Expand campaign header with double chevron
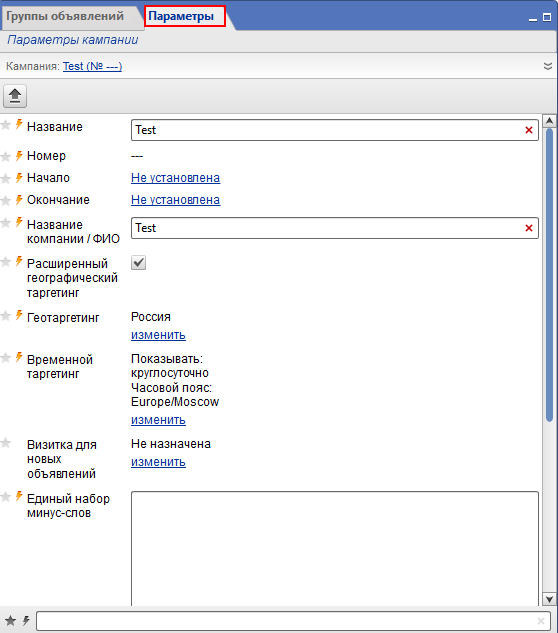Viewport: 558px width, 633px height. pos(548,66)
